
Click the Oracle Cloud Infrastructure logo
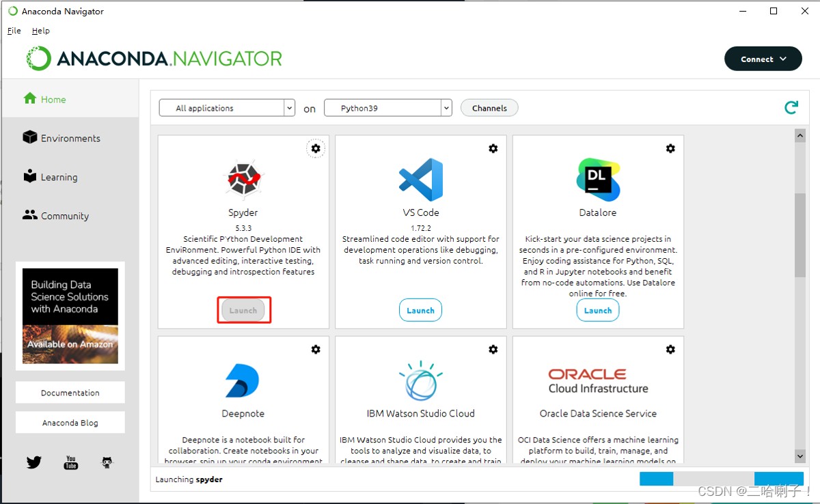[598, 380]
